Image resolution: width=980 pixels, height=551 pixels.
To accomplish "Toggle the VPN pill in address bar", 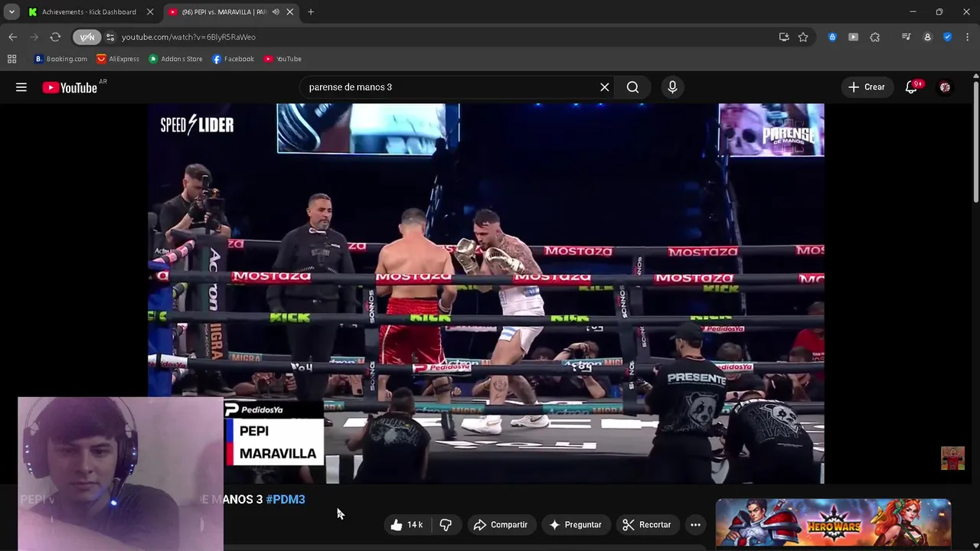I will [x=87, y=37].
